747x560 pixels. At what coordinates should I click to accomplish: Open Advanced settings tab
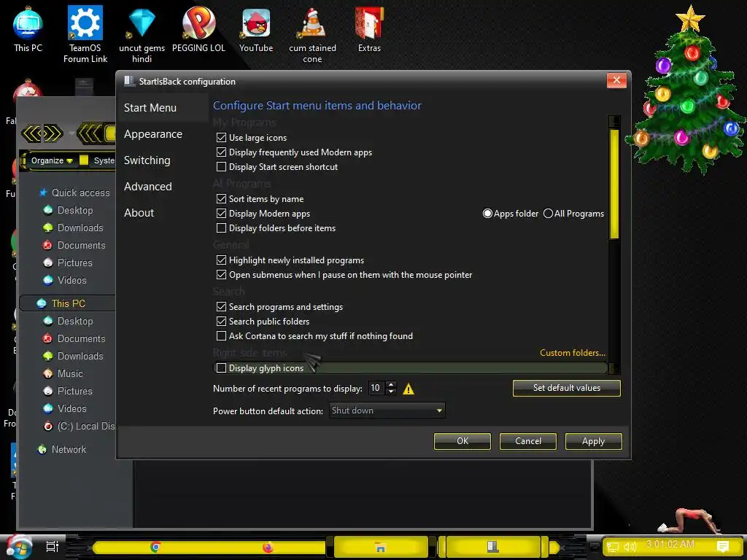pyautogui.click(x=147, y=187)
